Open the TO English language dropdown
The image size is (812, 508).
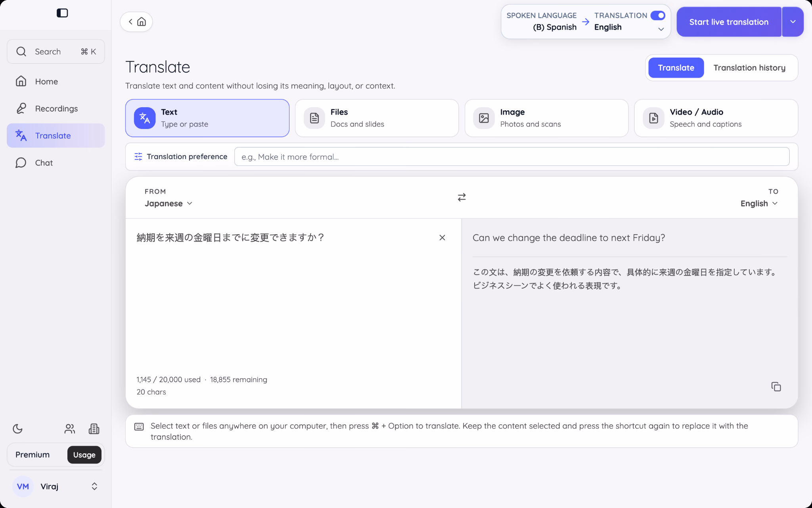pos(759,203)
